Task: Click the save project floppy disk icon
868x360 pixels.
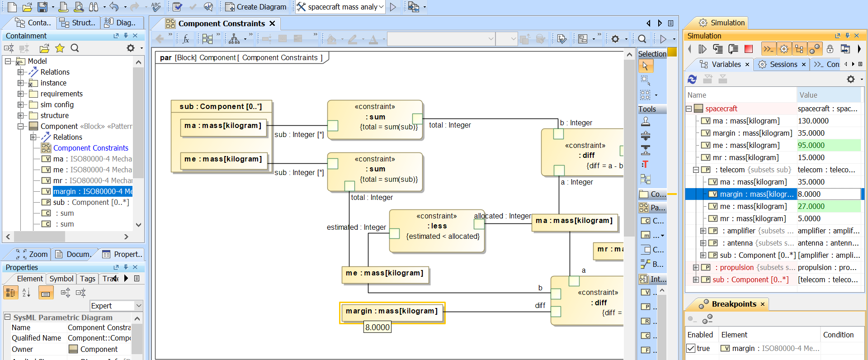Action: click(42, 7)
